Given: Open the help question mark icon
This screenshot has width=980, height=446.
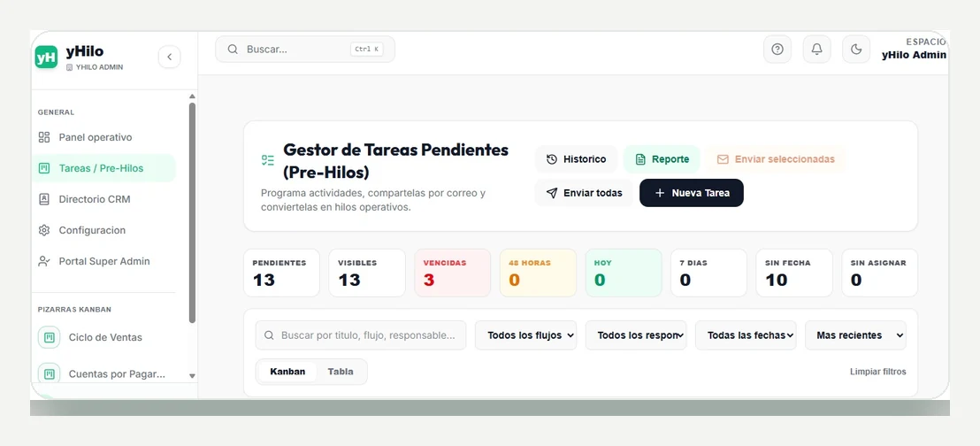Looking at the screenshot, I should [x=777, y=50].
